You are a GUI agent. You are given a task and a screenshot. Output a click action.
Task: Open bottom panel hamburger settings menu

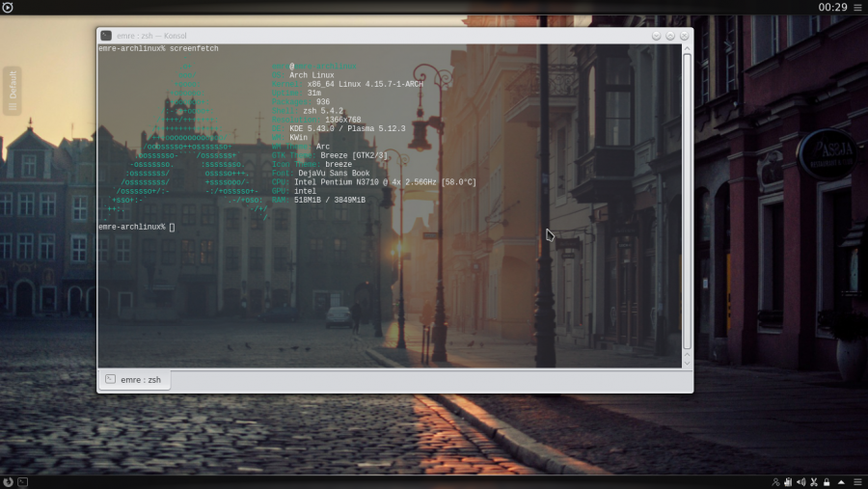click(857, 482)
